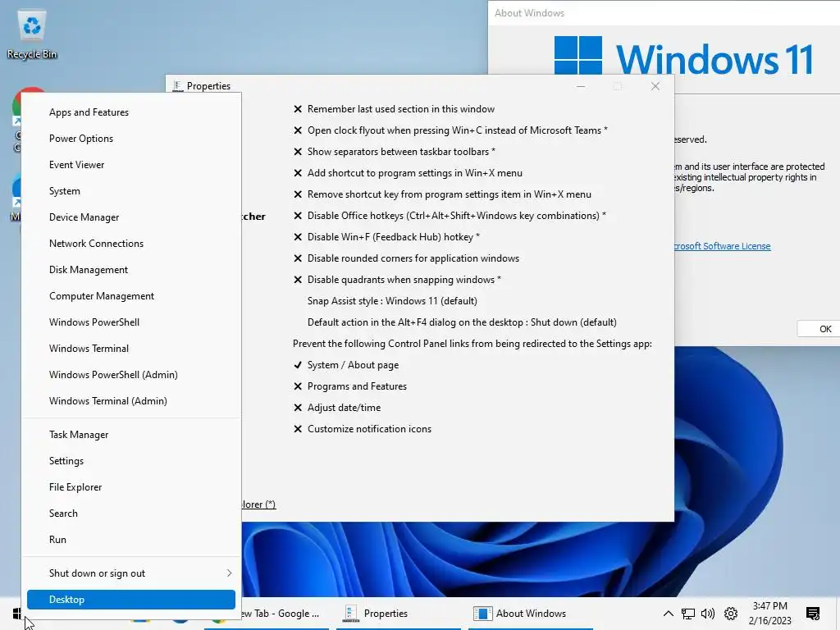Viewport: 840px width, 630px height.
Task: Select Power Options from Win+X menu
Action: (131, 138)
